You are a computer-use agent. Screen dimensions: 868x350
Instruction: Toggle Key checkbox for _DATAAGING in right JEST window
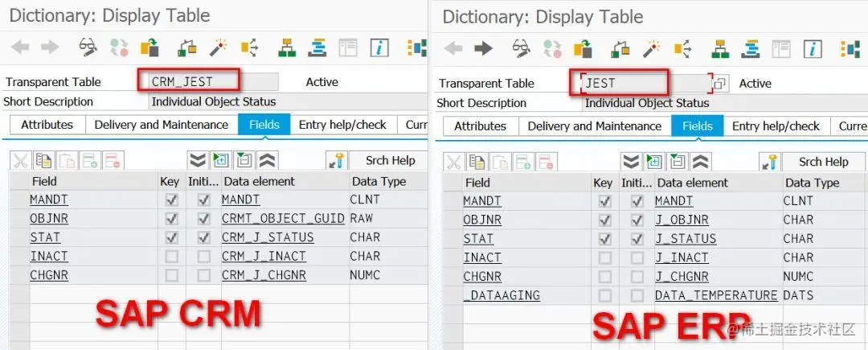click(605, 295)
